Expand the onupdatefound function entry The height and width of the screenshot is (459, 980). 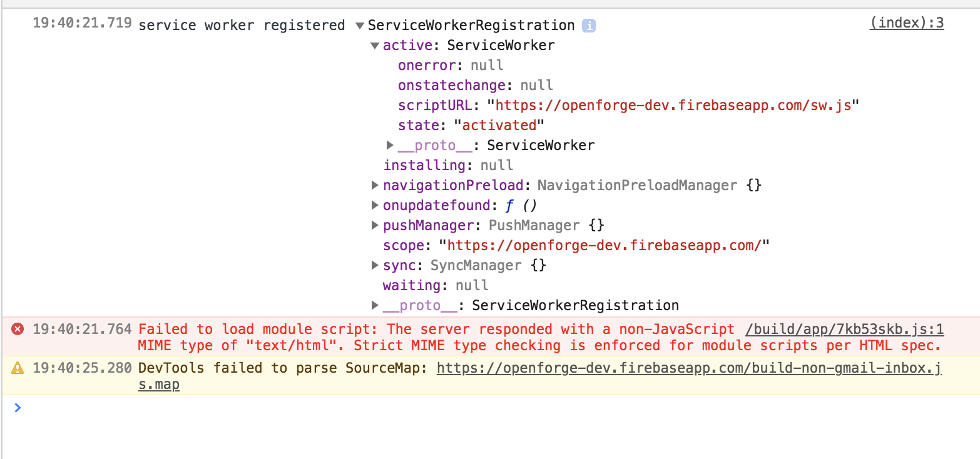click(374, 205)
